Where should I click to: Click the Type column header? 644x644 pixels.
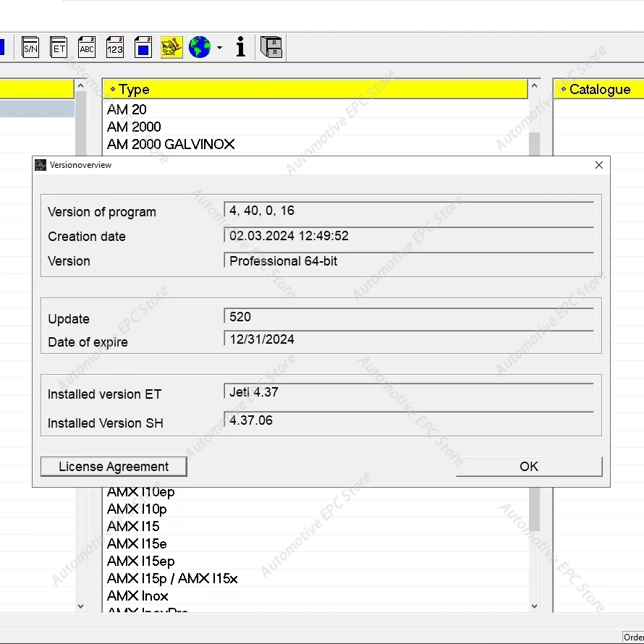pyautogui.click(x=315, y=89)
